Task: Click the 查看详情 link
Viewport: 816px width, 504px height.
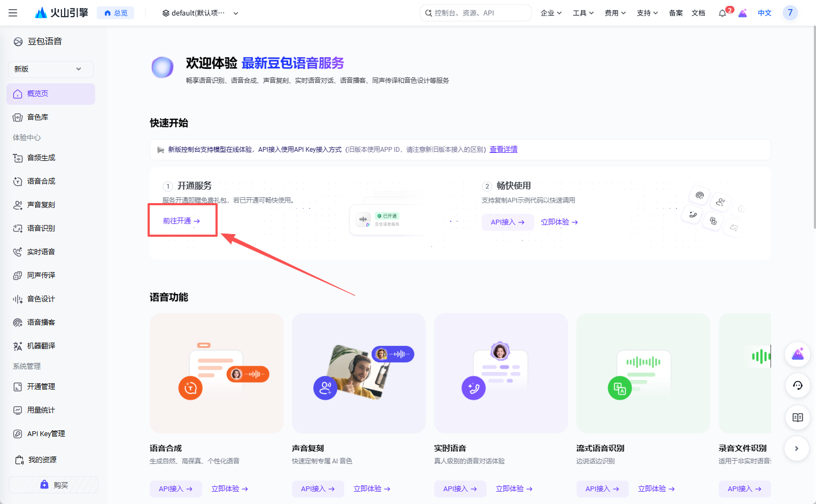Action: pos(504,149)
